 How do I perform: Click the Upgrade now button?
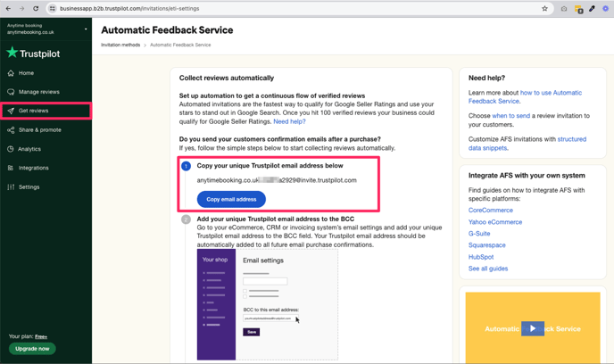pyautogui.click(x=32, y=348)
